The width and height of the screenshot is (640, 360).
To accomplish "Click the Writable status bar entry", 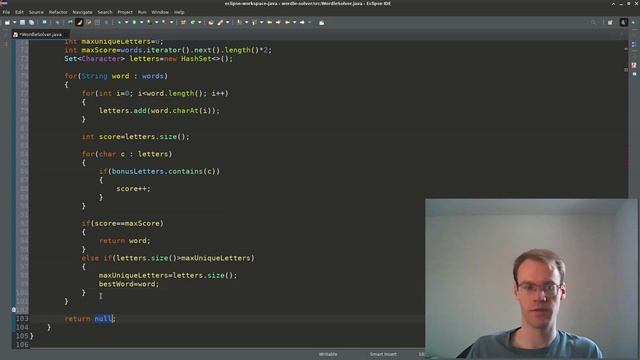I will pos(327,354).
